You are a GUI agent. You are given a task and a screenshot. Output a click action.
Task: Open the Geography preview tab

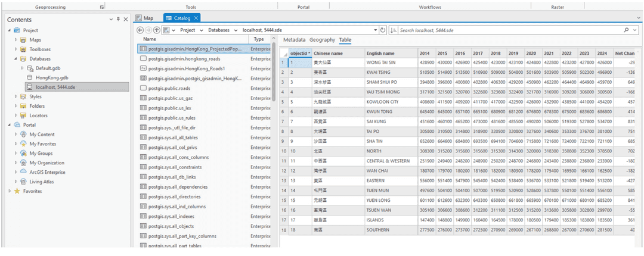[x=322, y=40]
